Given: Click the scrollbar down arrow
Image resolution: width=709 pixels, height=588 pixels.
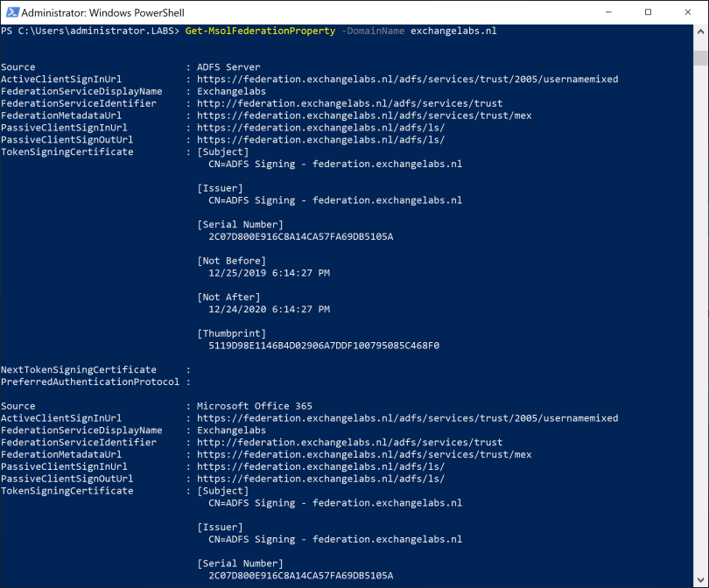Looking at the screenshot, I should pos(700,580).
